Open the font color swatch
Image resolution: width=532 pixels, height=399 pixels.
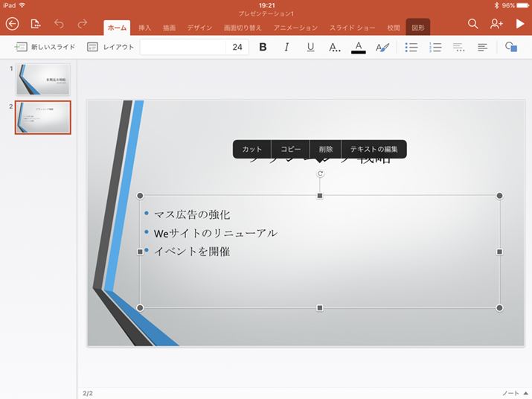pos(358,47)
